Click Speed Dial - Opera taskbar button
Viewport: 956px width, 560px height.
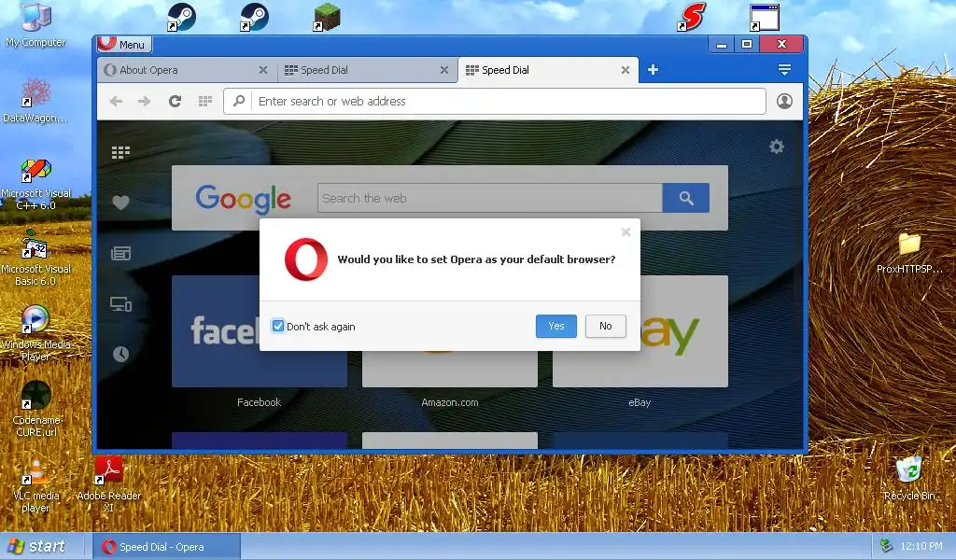pyautogui.click(x=166, y=547)
